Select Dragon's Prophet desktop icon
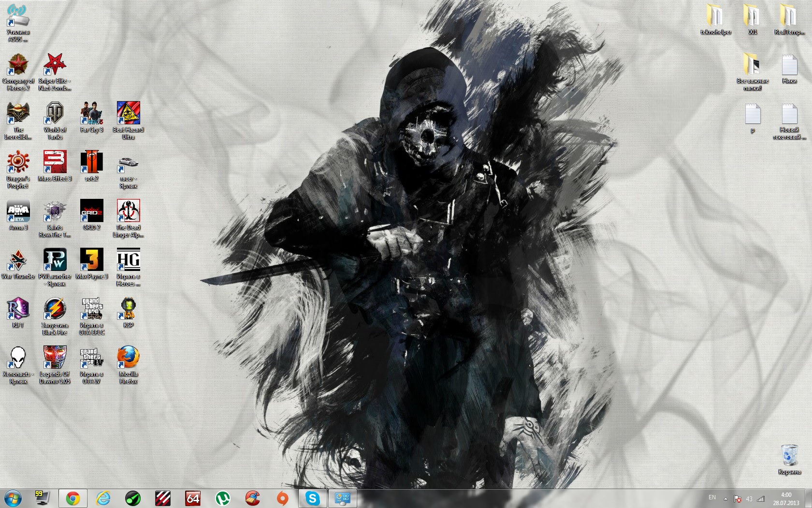Viewport: 812px width, 508px height. click(x=18, y=170)
